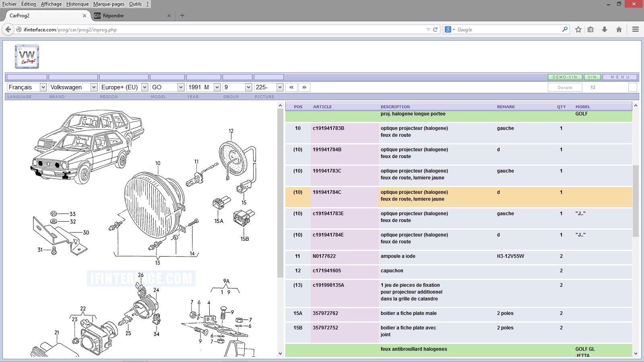Focus the Google search field
644x362 pixels.
508,30
